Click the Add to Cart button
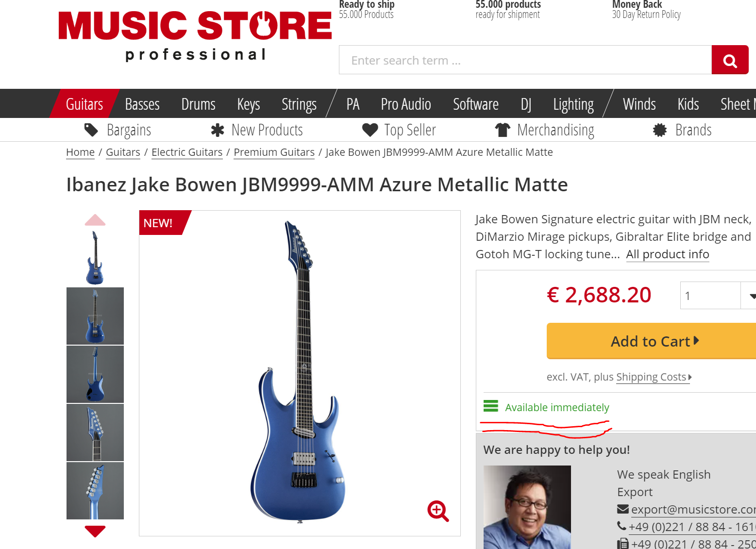This screenshot has height=549, width=756. point(652,341)
